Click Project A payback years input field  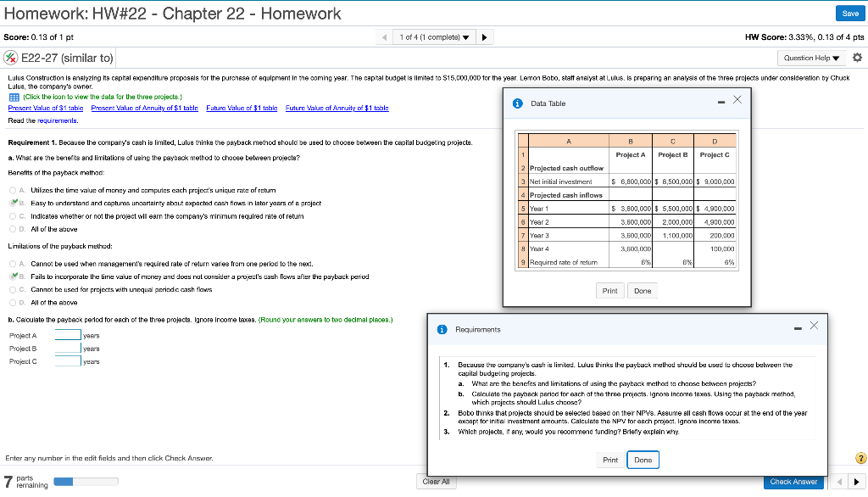click(x=68, y=335)
